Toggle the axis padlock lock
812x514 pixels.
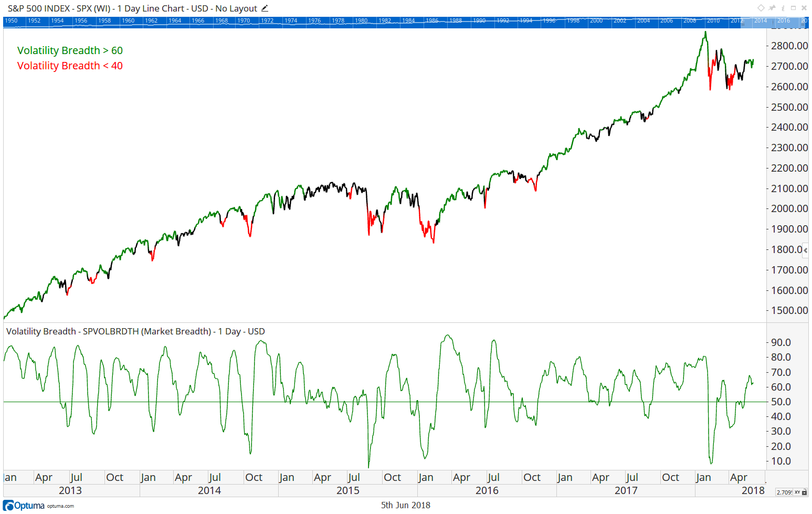coord(804,490)
